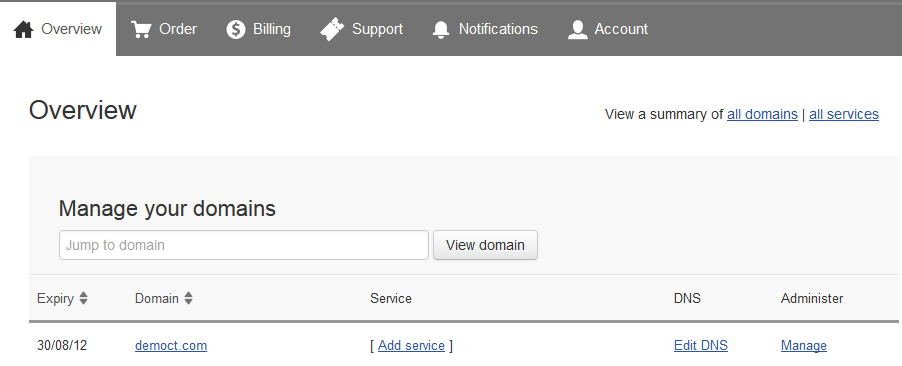Click the bell Notifications icon
The image size is (902, 366).
tap(441, 29)
